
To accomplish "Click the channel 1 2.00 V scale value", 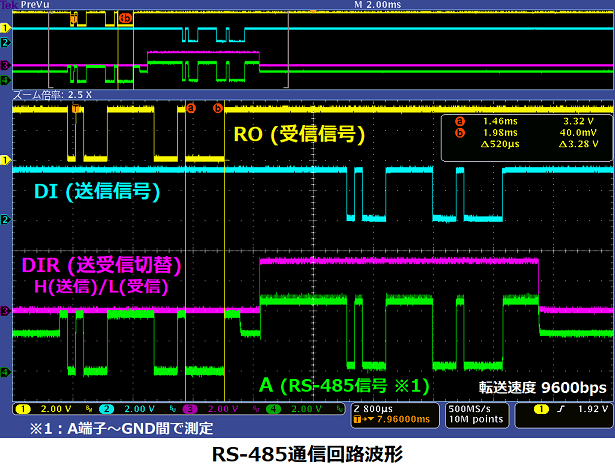I will coord(56,409).
